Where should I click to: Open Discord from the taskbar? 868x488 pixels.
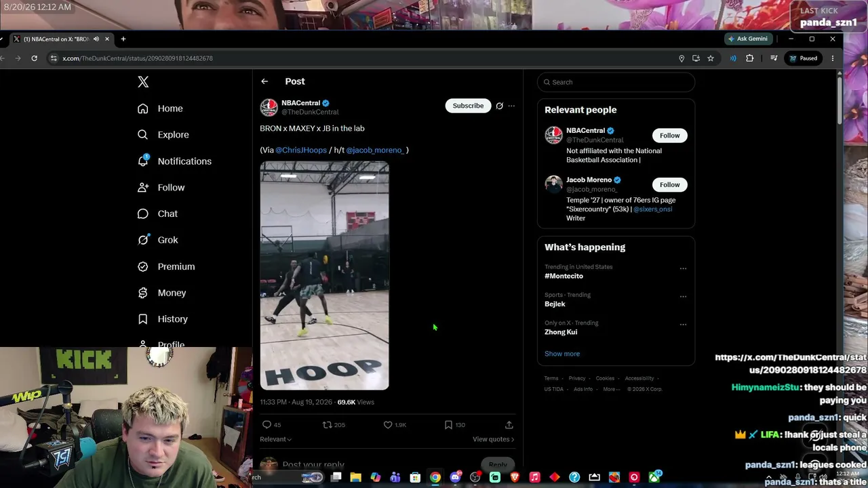[456, 477]
